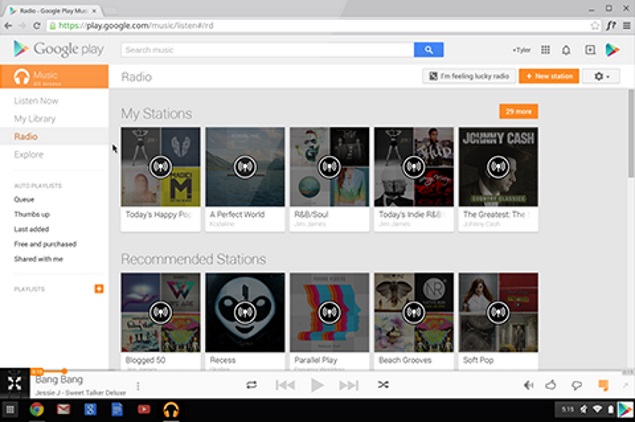The height and width of the screenshot is (422, 635).
Task: Play the Recess station
Action: coord(245,312)
